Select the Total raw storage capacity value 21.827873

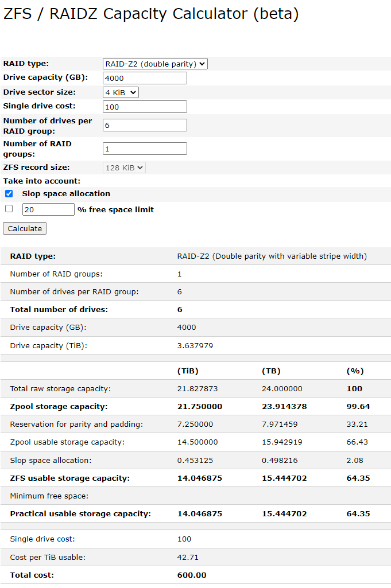click(x=198, y=388)
